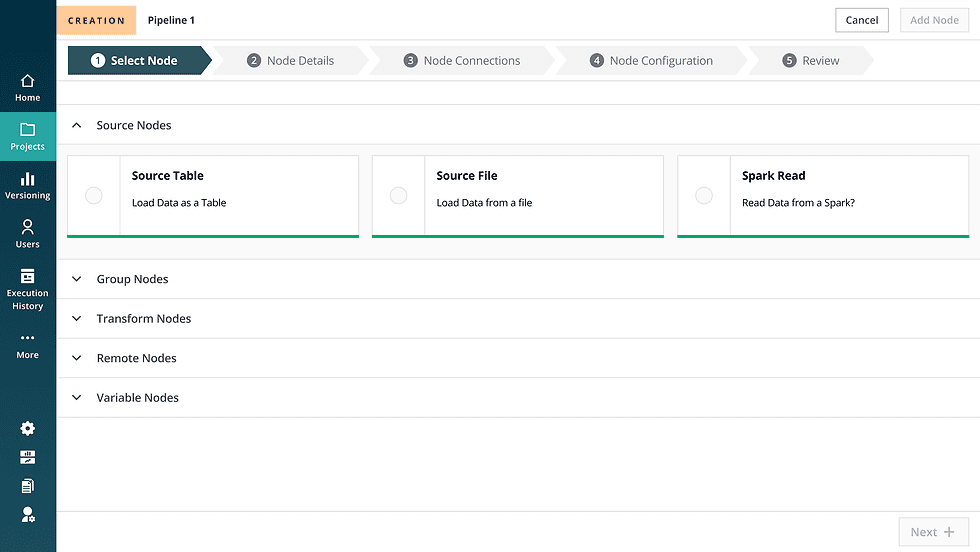Select the Source Table radio button
This screenshot has height=552, width=980.
[x=94, y=196]
